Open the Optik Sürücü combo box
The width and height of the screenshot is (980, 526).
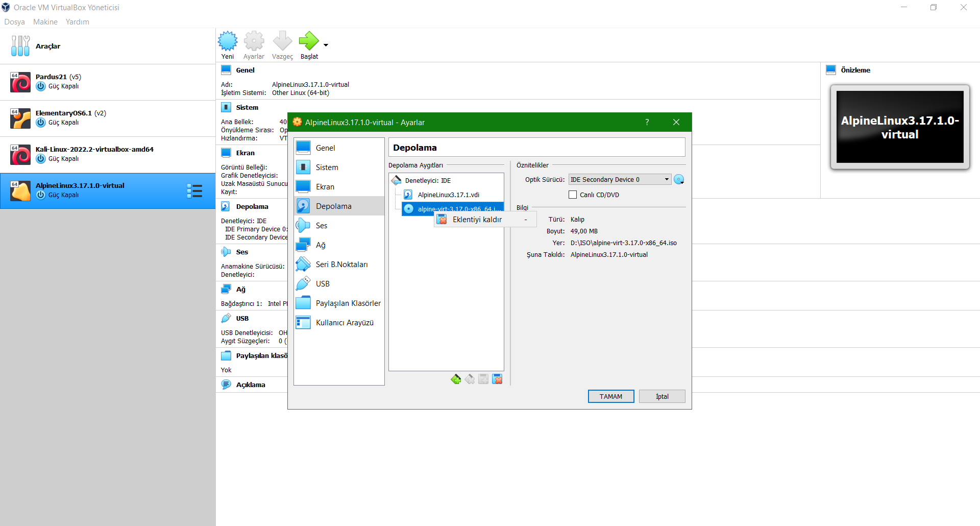click(x=620, y=180)
